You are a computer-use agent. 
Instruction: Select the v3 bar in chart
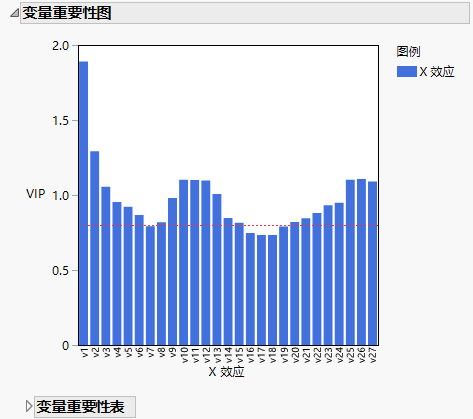click(x=106, y=266)
